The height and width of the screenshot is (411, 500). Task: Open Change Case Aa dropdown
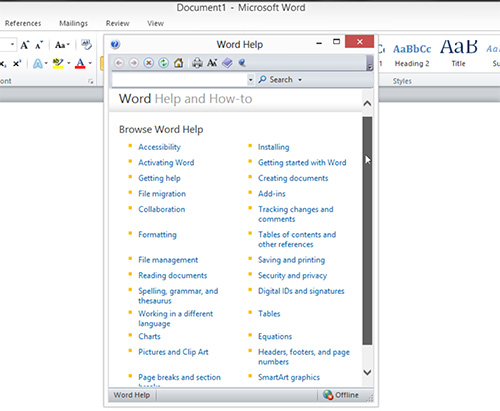(x=62, y=45)
